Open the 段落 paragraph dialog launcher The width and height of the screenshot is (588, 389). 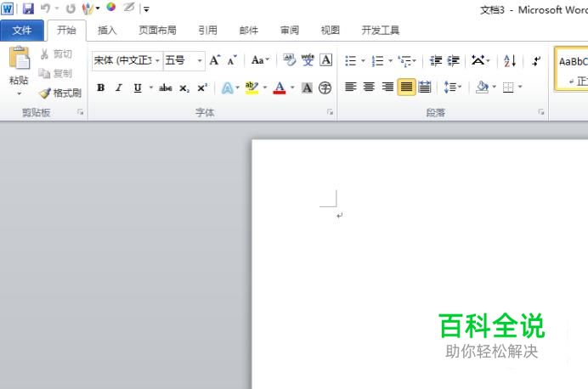click(541, 112)
